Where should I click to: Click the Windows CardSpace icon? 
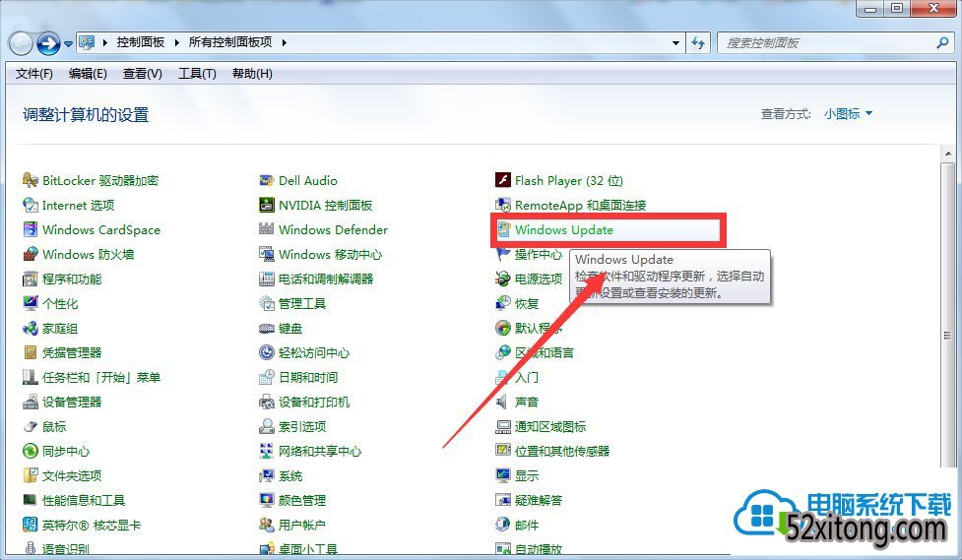pyautogui.click(x=31, y=229)
